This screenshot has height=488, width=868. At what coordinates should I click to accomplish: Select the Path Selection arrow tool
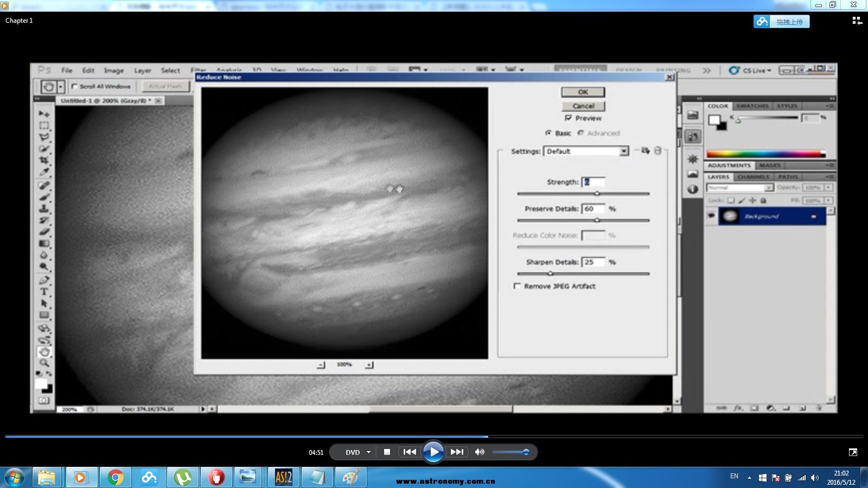click(44, 303)
